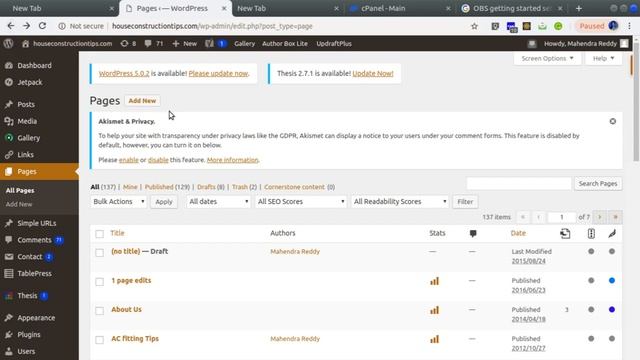
Task: Go back with the browser back arrow
Action: 11,26
